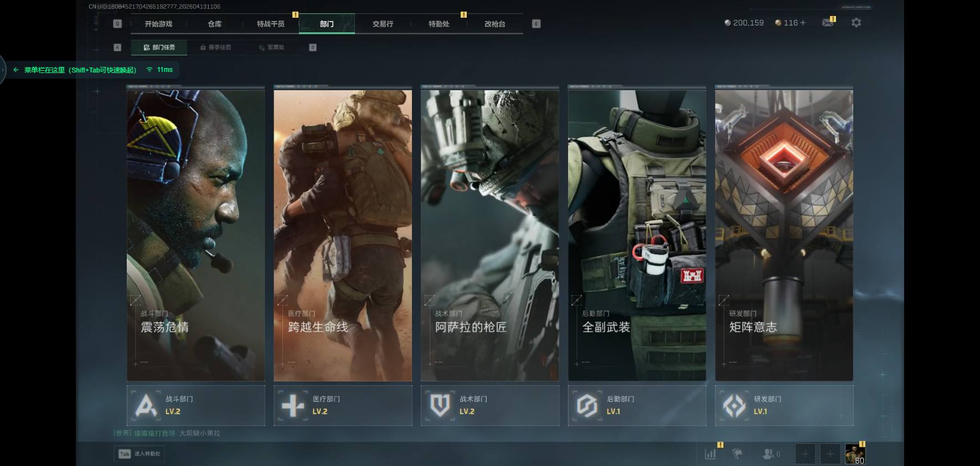Open the 交易行 trading tab
The width and height of the screenshot is (980, 466).
tap(383, 24)
